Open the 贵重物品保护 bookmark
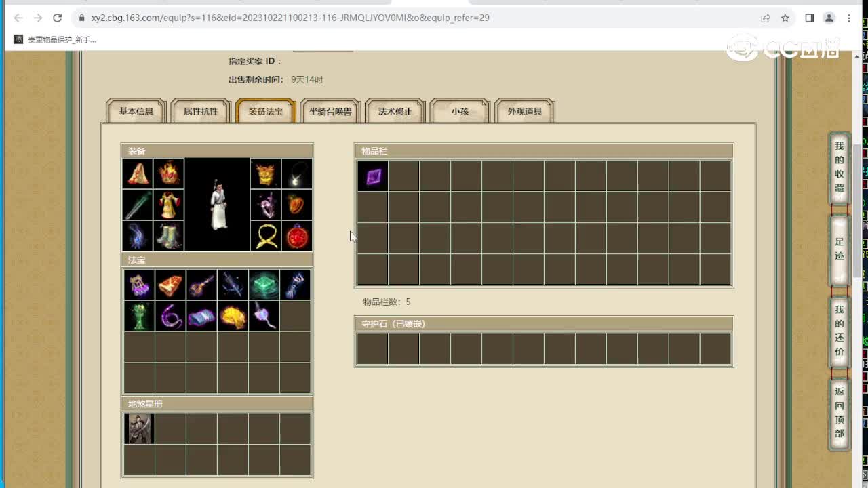 click(x=55, y=40)
